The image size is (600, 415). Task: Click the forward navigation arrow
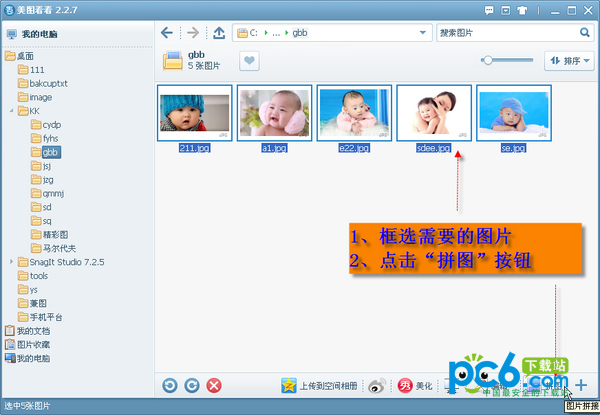(193, 33)
